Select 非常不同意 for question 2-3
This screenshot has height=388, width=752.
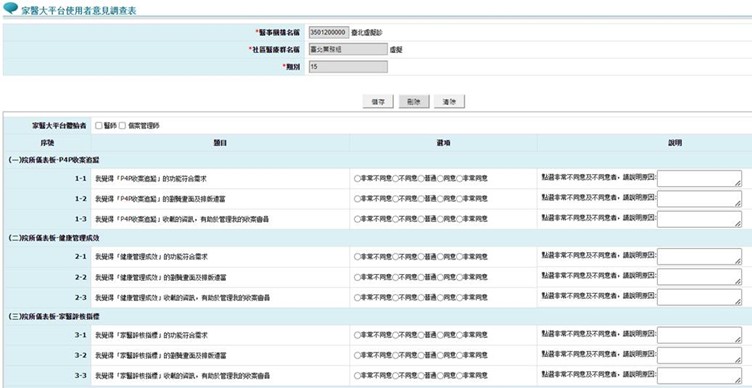coord(357,297)
